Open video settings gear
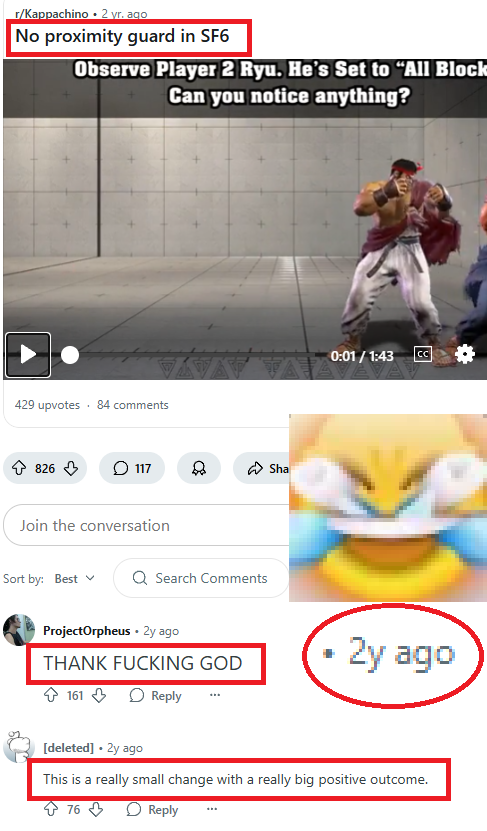The width and height of the screenshot is (487, 831). (x=465, y=354)
